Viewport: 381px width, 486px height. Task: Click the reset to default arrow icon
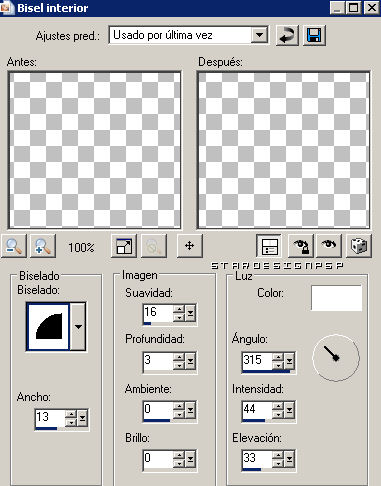coord(287,35)
